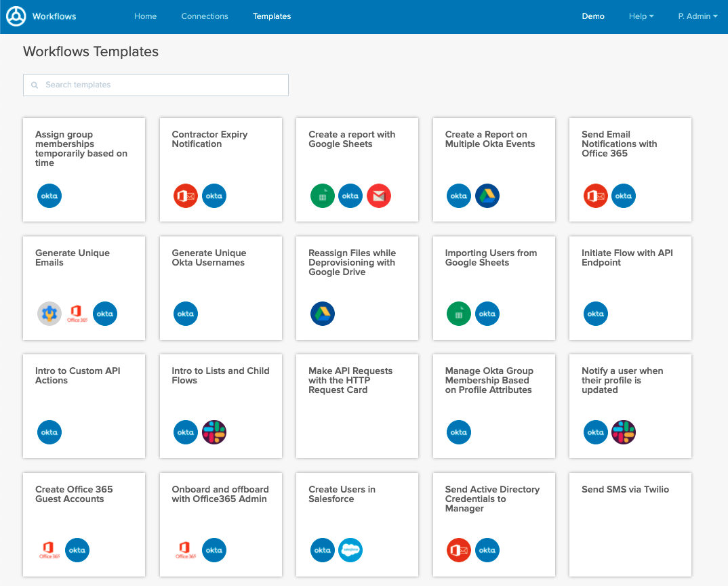Click Salesforce icon in Create Users card
The width and height of the screenshot is (728, 586).
tap(350, 550)
